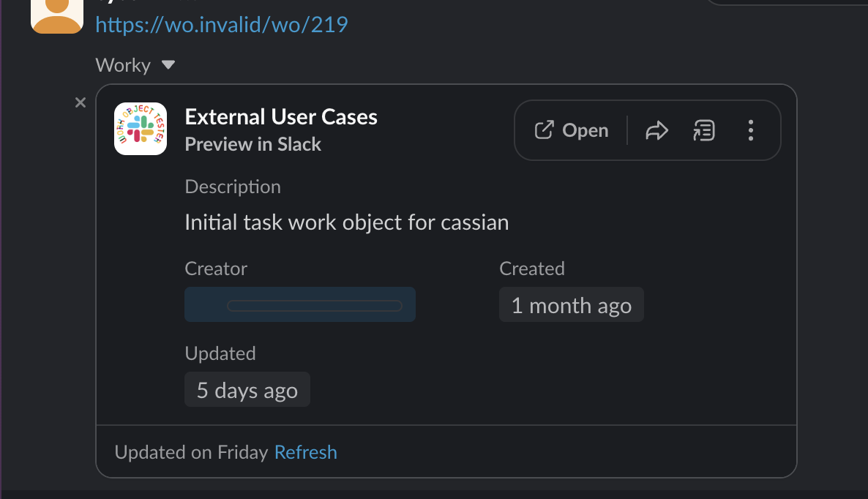Click the list-style icon beside the share arrow
Image resolution: width=868 pixels, height=499 pixels.
[703, 131]
